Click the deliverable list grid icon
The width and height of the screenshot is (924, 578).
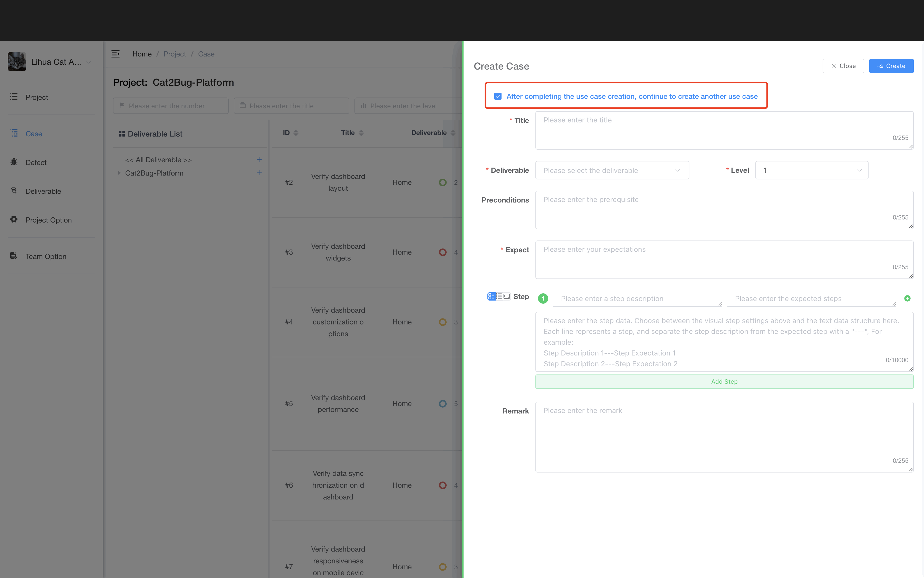[122, 133]
